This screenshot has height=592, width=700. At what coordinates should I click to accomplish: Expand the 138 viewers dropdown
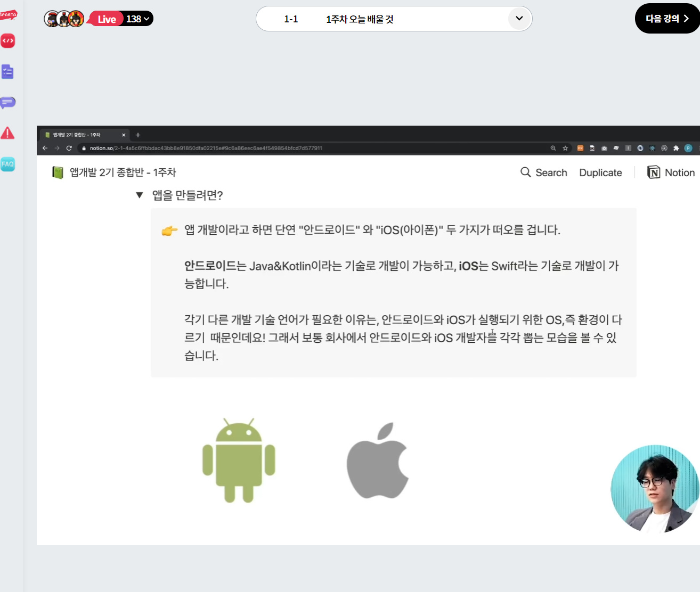(x=138, y=19)
